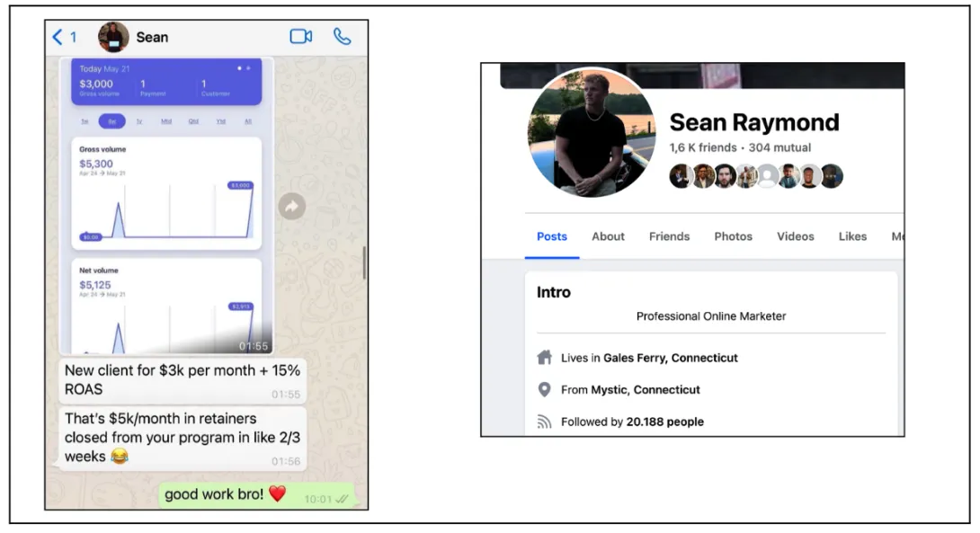980x533 pixels.
Task: Switch to the Likes tab
Action: 852,236
